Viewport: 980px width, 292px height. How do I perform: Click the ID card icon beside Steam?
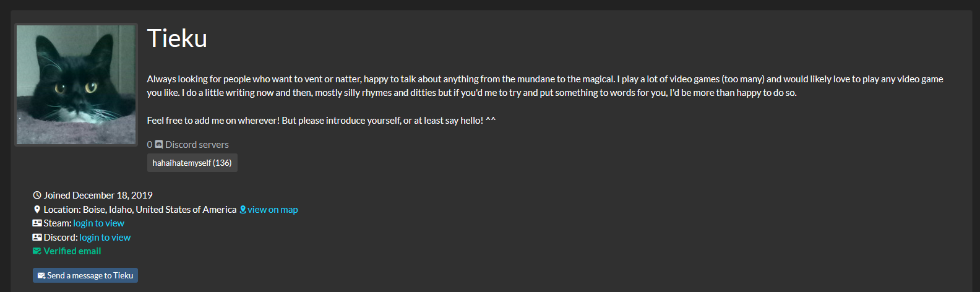(37, 223)
